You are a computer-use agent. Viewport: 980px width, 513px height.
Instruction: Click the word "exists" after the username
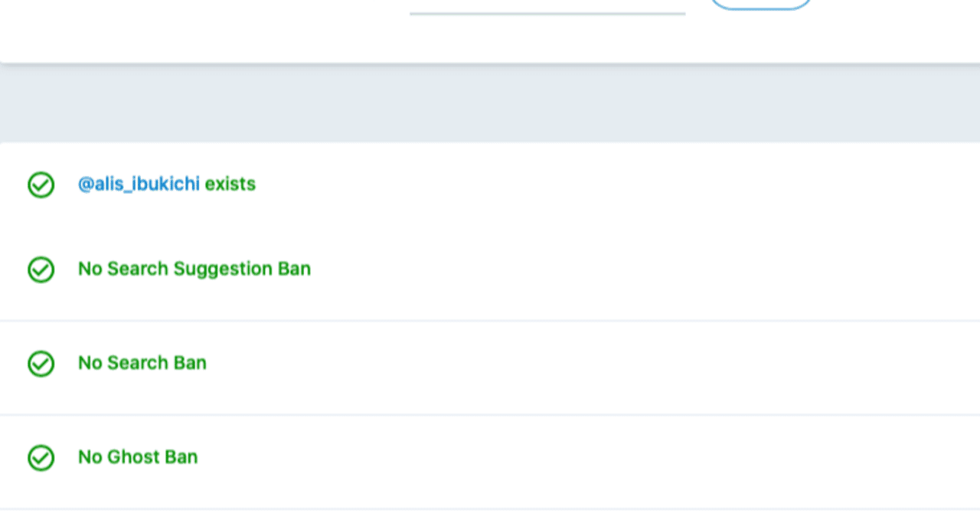pyautogui.click(x=230, y=184)
